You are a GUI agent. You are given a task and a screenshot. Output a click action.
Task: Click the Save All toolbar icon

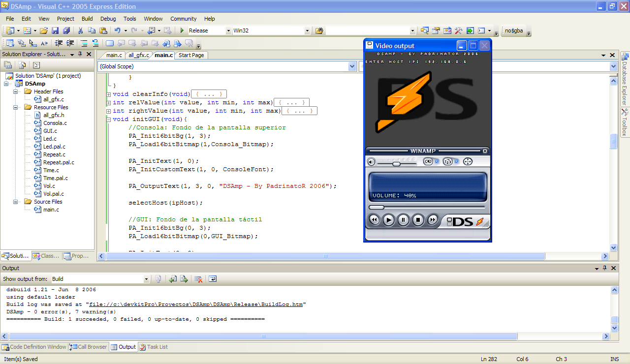(x=66, y=30)
